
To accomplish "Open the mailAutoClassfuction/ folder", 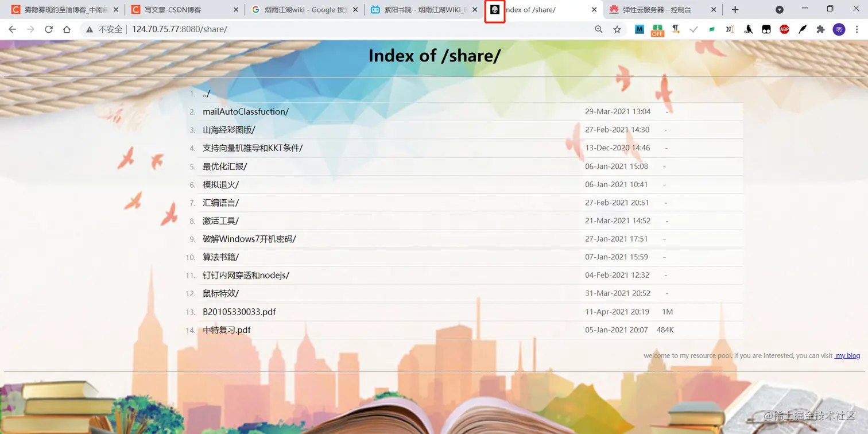I will tap(246, 111).
